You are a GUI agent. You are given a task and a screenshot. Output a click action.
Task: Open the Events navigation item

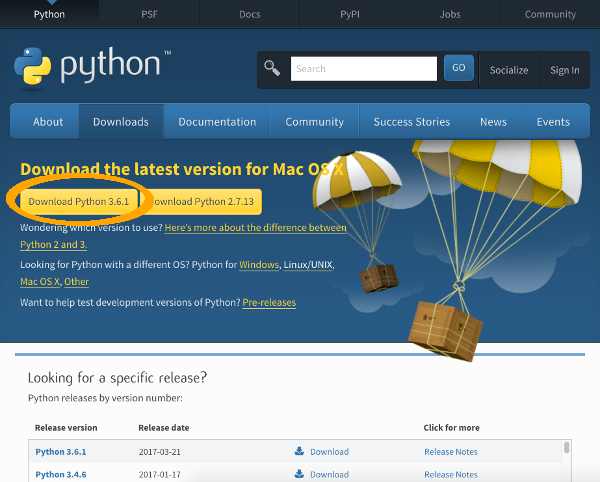click(x=553, y=122)
